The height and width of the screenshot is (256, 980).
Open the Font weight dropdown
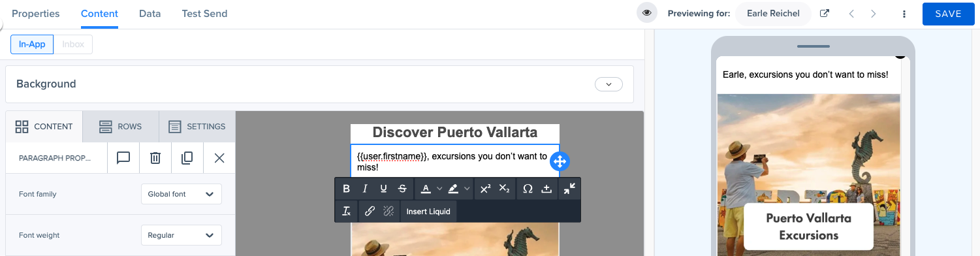point(182,235)
